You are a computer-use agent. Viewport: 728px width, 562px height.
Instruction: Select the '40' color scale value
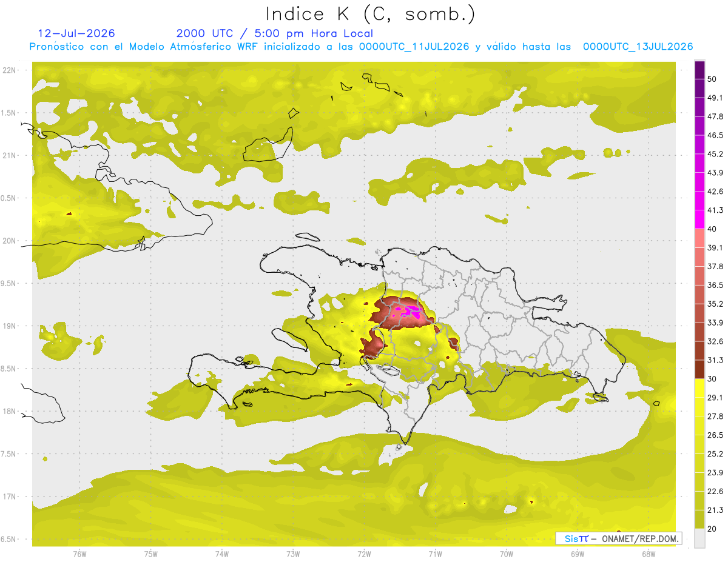click(712, 229)
